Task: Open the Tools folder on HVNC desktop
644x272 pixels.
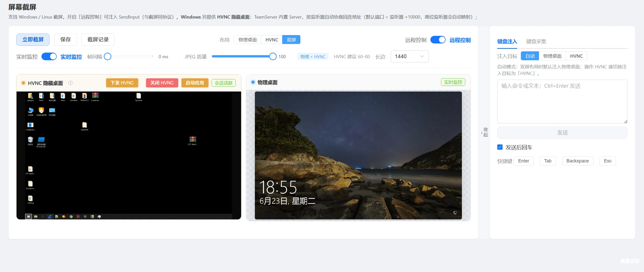Action: 41,96
